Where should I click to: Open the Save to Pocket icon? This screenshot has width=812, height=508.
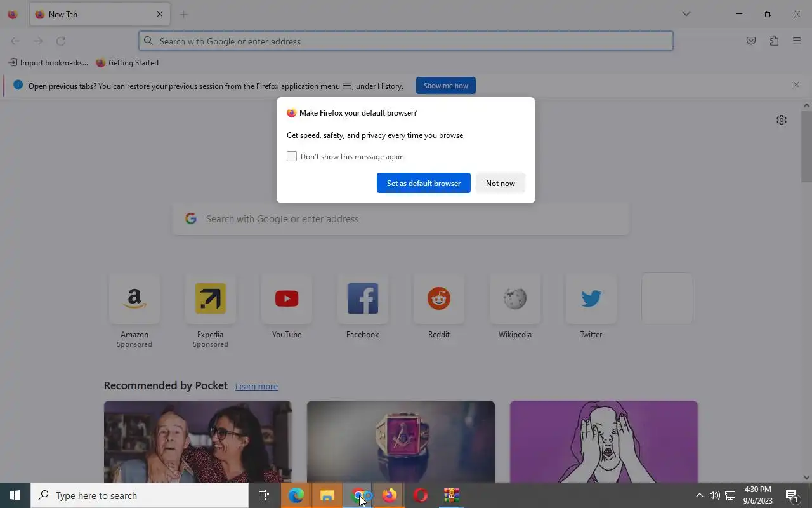pos(751,41)
